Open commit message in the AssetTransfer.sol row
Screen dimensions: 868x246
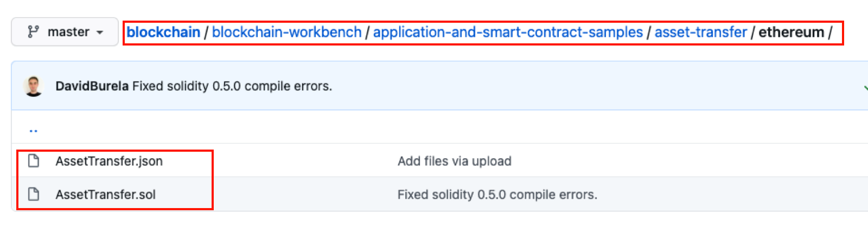(x=497, y=195)
